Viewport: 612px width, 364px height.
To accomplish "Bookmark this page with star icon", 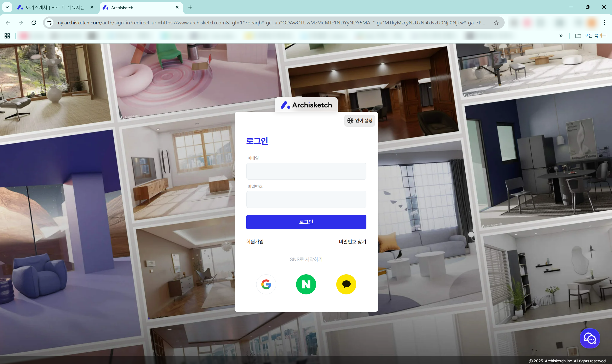I will [496, 23].
